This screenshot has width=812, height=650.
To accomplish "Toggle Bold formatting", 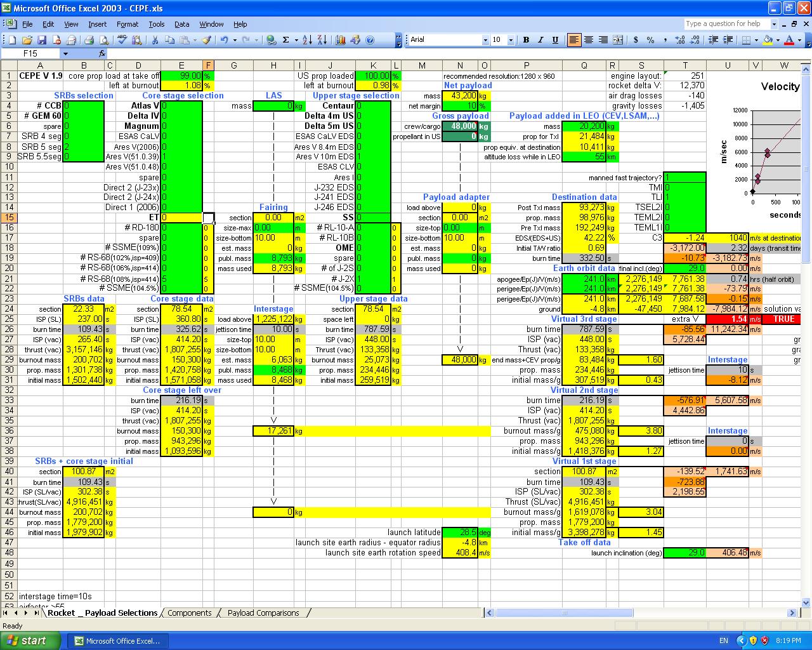I will pos(526,40).
